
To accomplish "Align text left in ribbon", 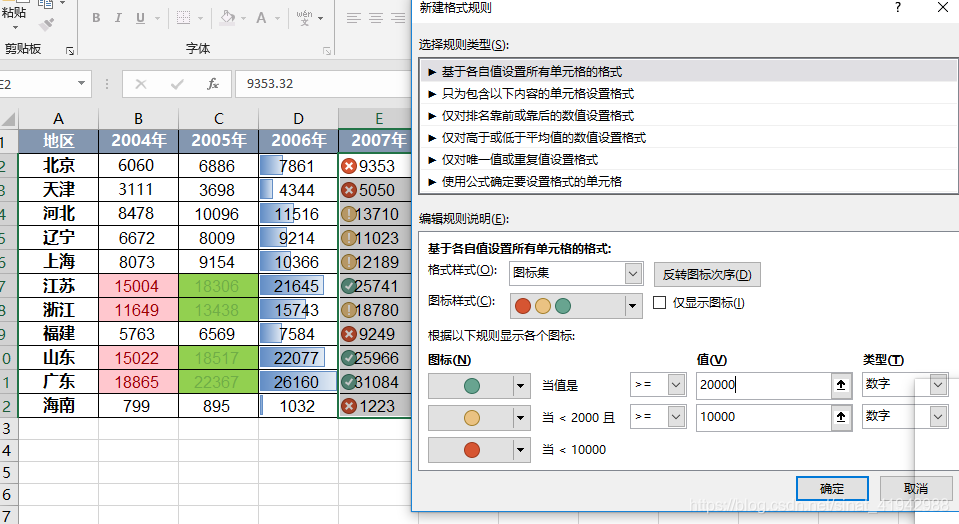I will pos(354,18).
